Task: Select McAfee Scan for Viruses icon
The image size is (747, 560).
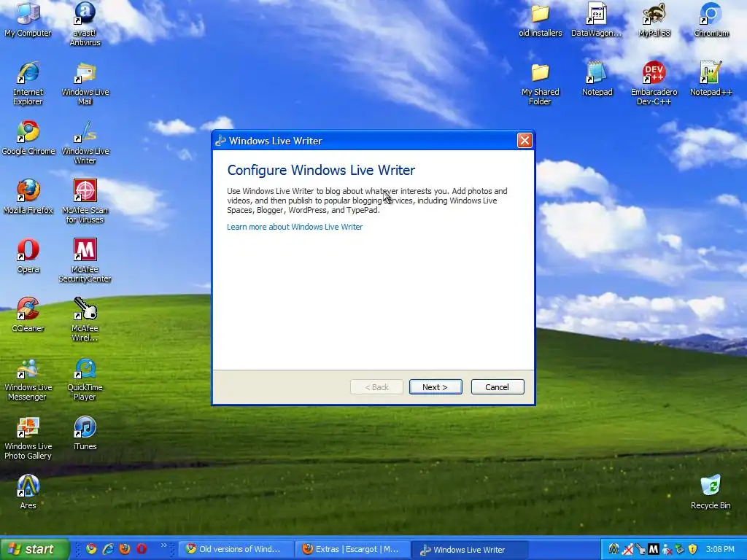Action: point(85,201)
